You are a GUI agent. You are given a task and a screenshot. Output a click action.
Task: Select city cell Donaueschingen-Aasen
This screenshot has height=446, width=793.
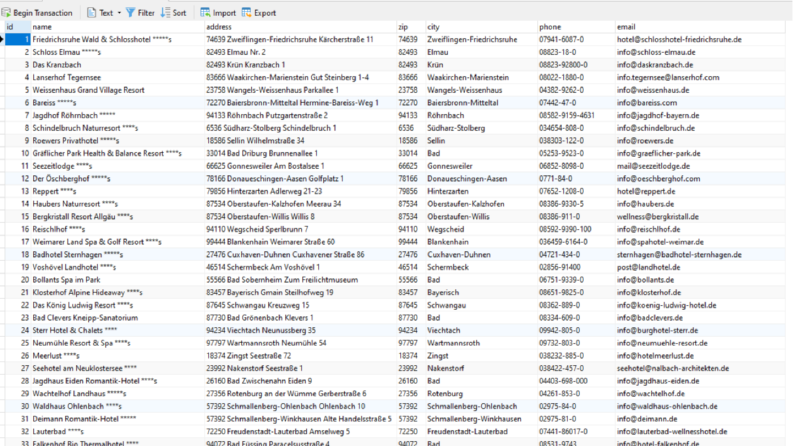coord(481,179)
